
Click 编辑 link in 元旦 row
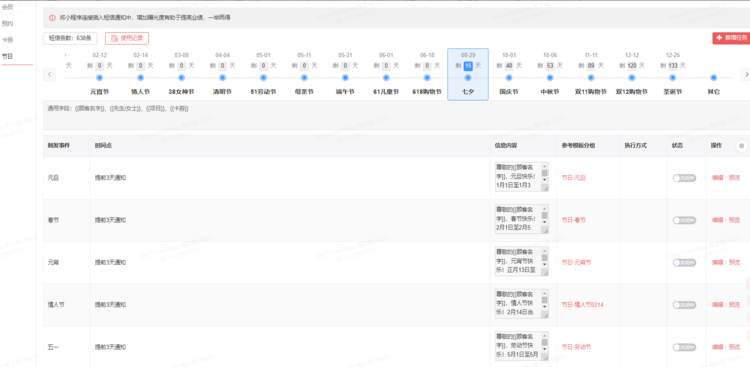(717, 178)
